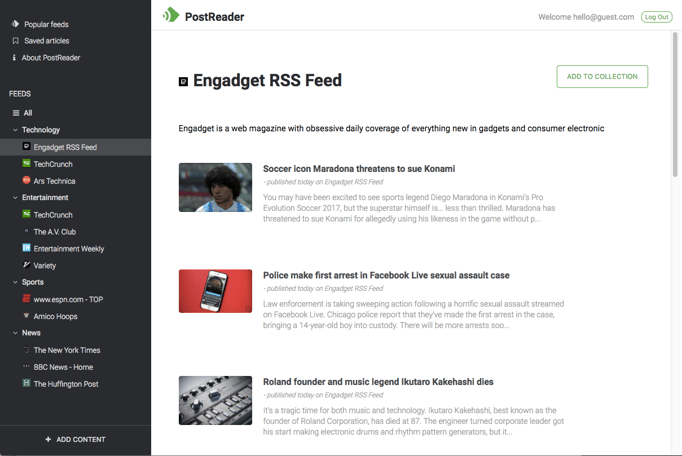The height and width of the screenshot is (456, 682).
Task: Click the Engadget icon beside the feed title
Action: [183, 81]
